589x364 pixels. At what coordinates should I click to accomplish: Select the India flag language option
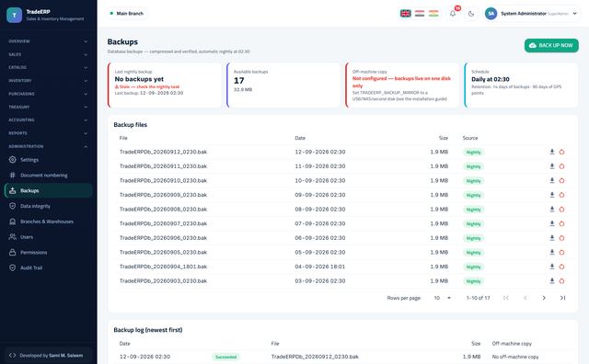pos(433,14)
